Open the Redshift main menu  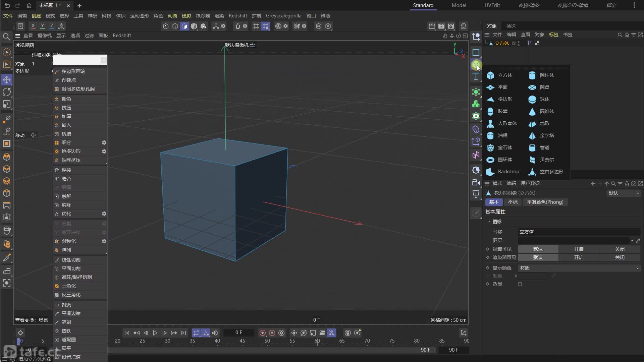pos(238,16)
